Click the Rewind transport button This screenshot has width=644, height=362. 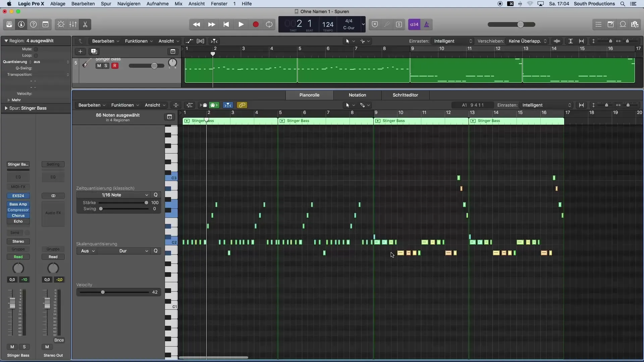[197, 24]
